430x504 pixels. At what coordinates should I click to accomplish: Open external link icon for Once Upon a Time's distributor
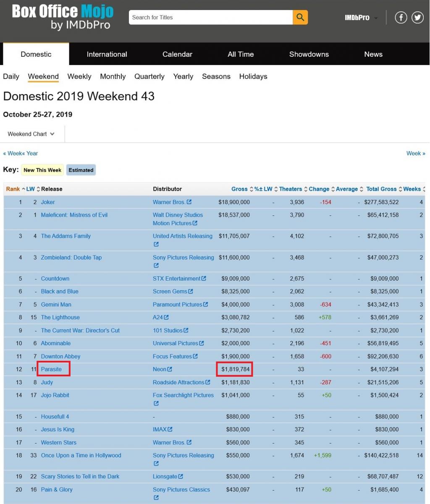156,464
